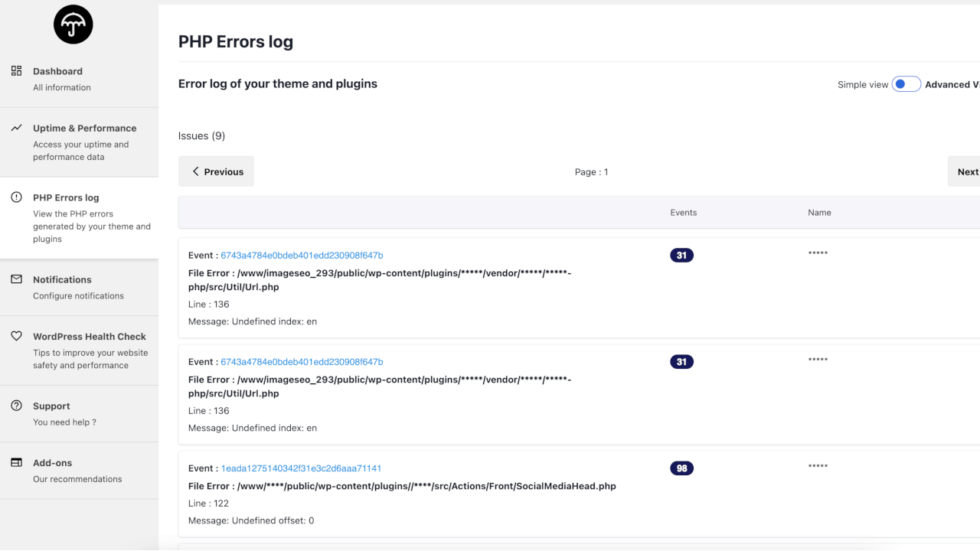Open the first event 6743a4784e0bdeb link
980x551 pixels.
302,256
